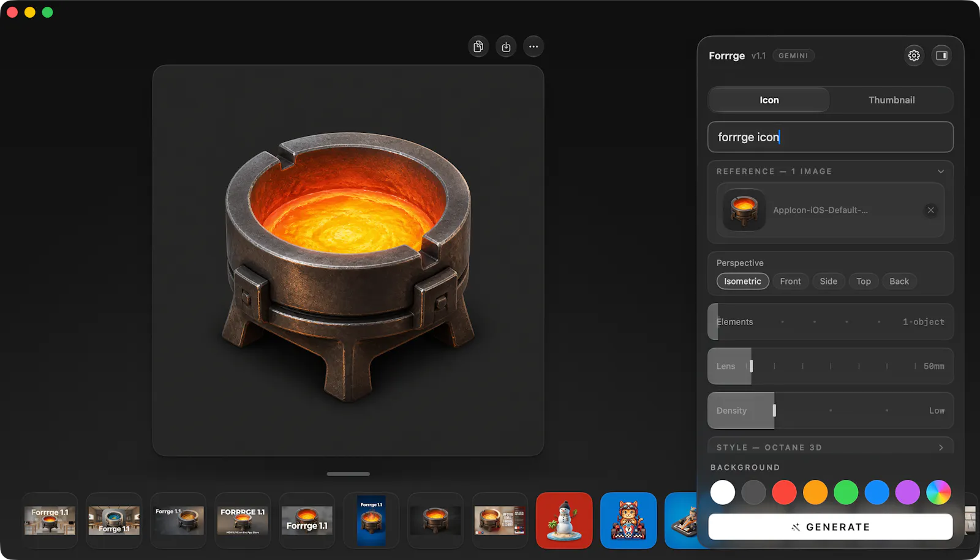Click the history strip drag handle
980x560 pixels.
[348, 474]
